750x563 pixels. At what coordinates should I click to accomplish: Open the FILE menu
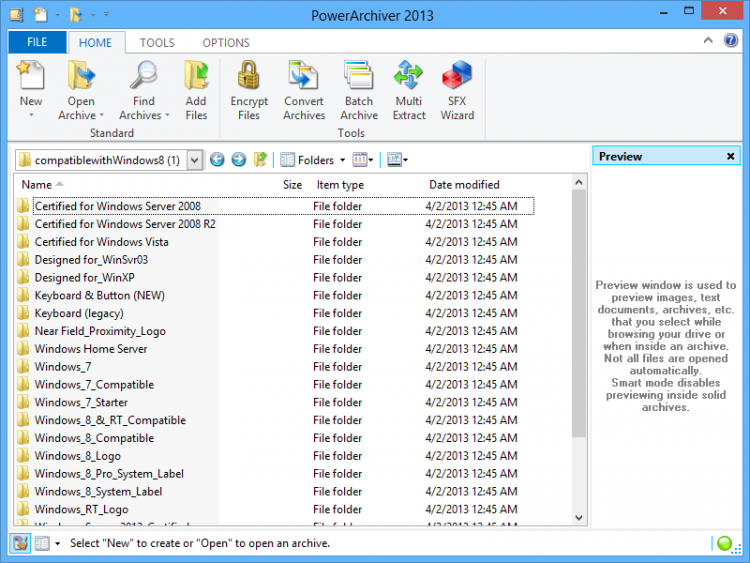coord(37,43)
